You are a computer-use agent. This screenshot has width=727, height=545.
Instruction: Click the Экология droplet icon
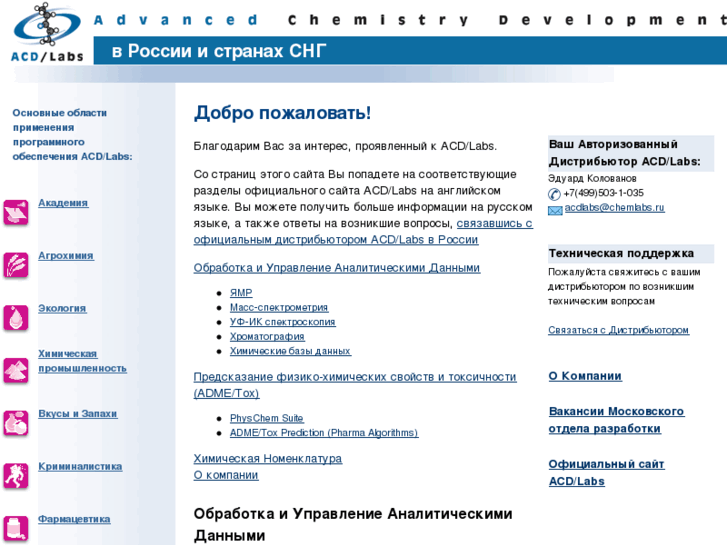pyautogui.click(x=16, y=318)
